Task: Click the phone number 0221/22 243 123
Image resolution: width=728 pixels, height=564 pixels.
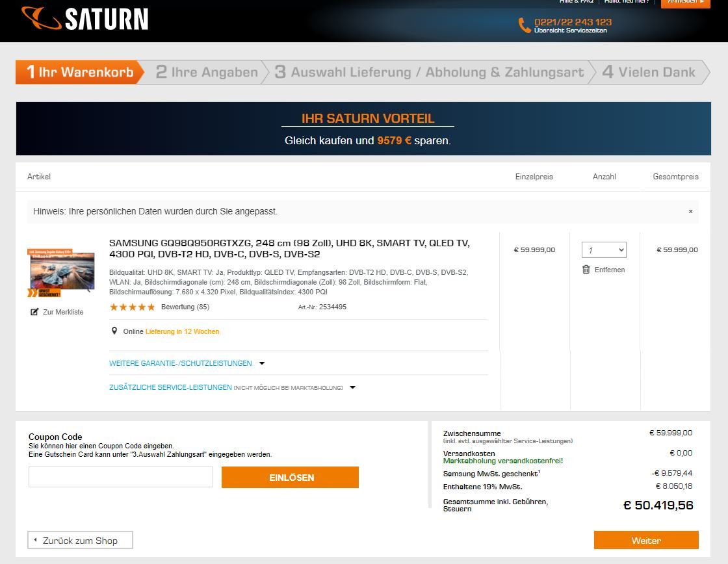Action: (573, 22)
